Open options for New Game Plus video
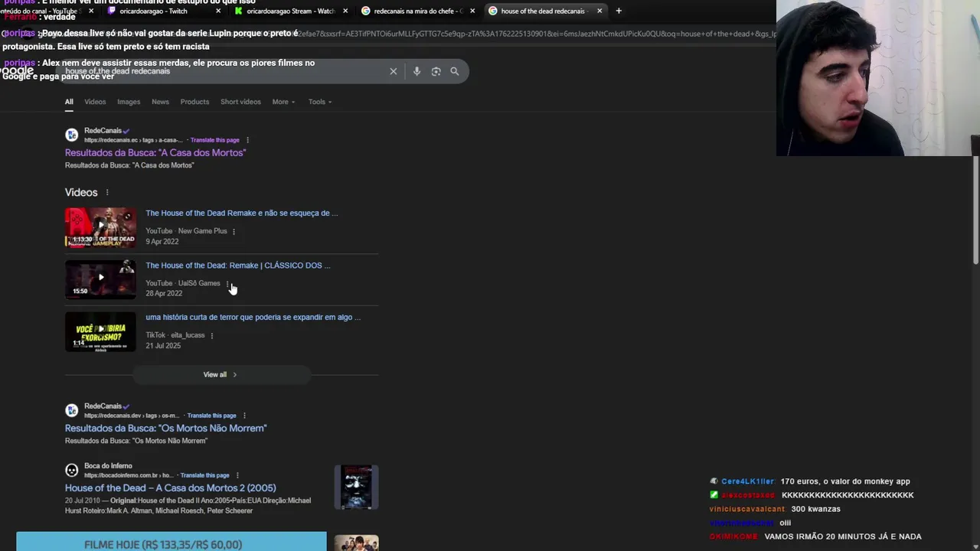980x551 pixels. coord(234,231)
